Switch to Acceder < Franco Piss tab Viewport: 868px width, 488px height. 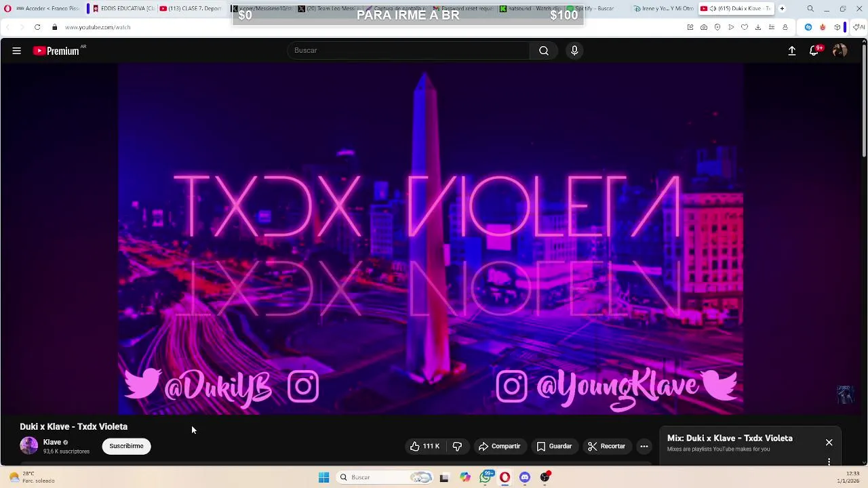click(x=47, y=8)
